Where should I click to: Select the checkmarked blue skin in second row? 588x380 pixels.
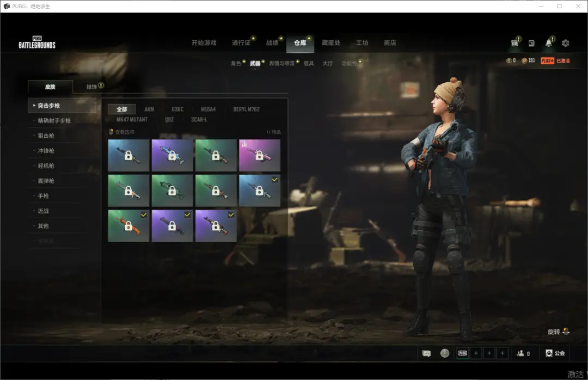point(259,191)
